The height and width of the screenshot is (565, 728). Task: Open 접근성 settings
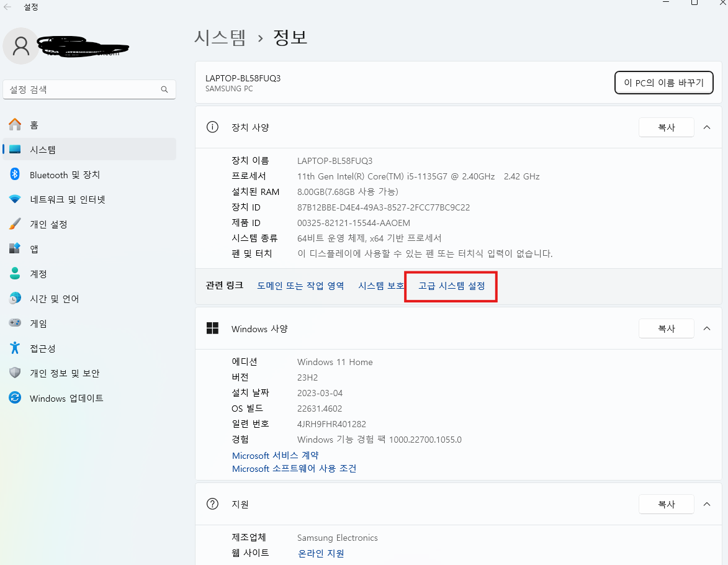click(x=89, y=348)
